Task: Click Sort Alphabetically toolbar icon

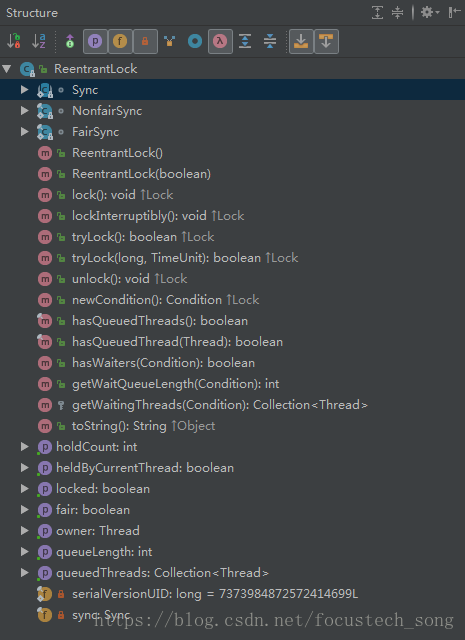Action: coord(39,41)
